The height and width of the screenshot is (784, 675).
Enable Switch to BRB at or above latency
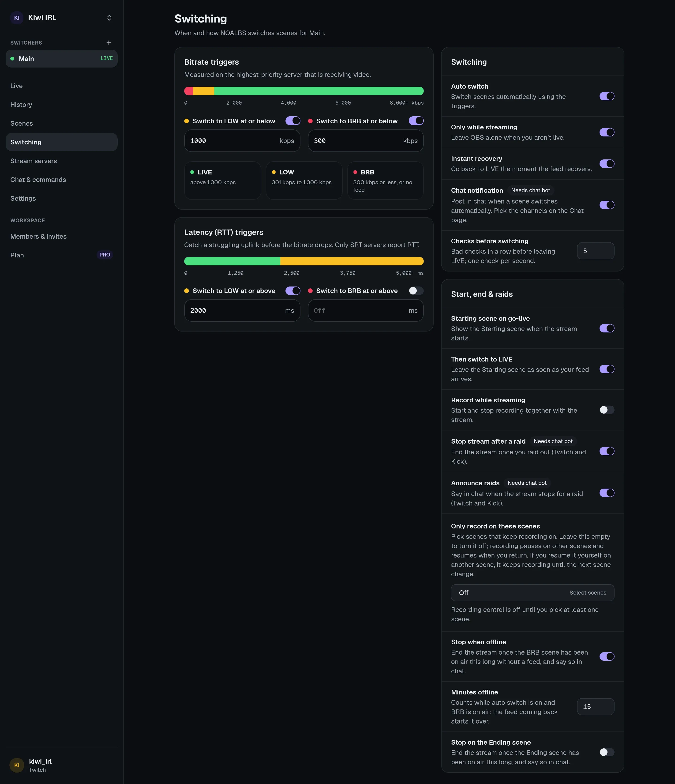pyautogui.click(x=416, y=290)
